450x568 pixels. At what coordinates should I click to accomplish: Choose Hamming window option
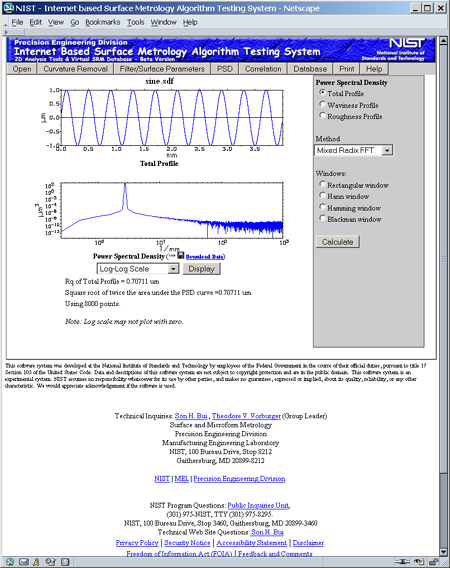[x=322, y=207]
